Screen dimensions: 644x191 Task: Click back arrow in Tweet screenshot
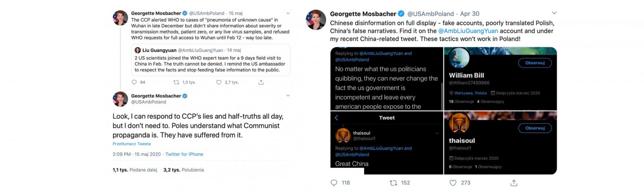[336, 118]
